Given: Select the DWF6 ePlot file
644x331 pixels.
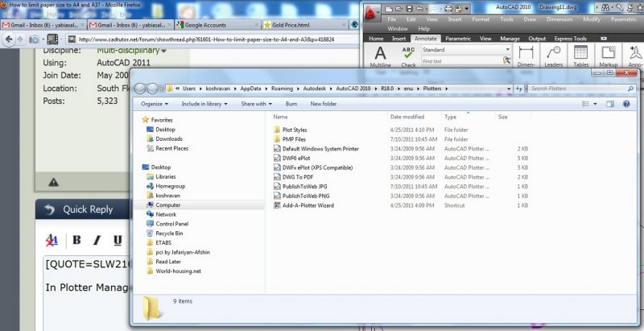Looking at the screenshot, I should (296, 158).
